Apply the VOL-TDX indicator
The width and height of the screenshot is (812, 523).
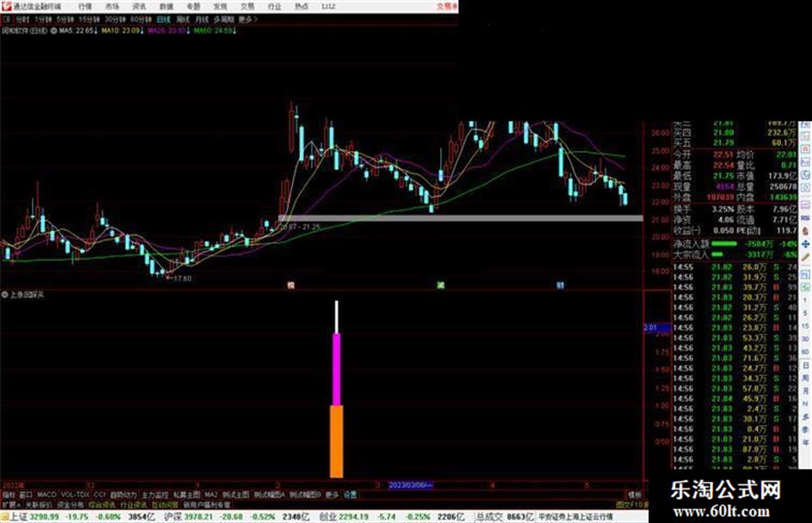[x=75, y=495]
